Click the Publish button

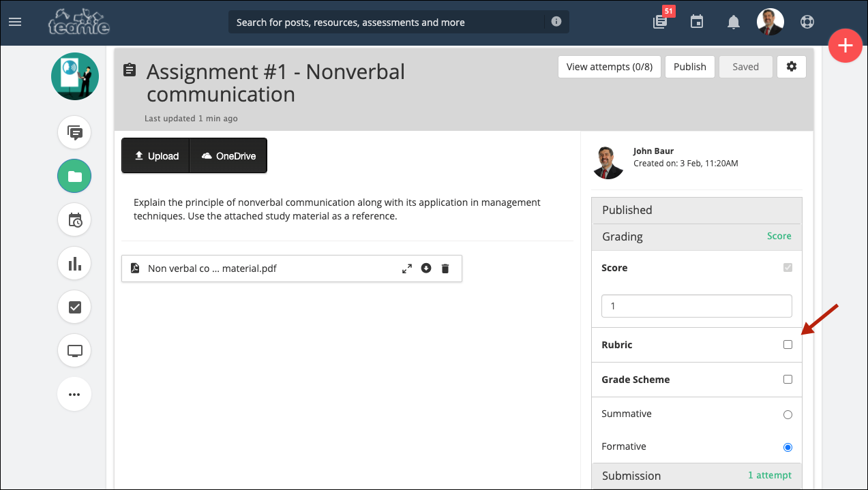(690, 67)
